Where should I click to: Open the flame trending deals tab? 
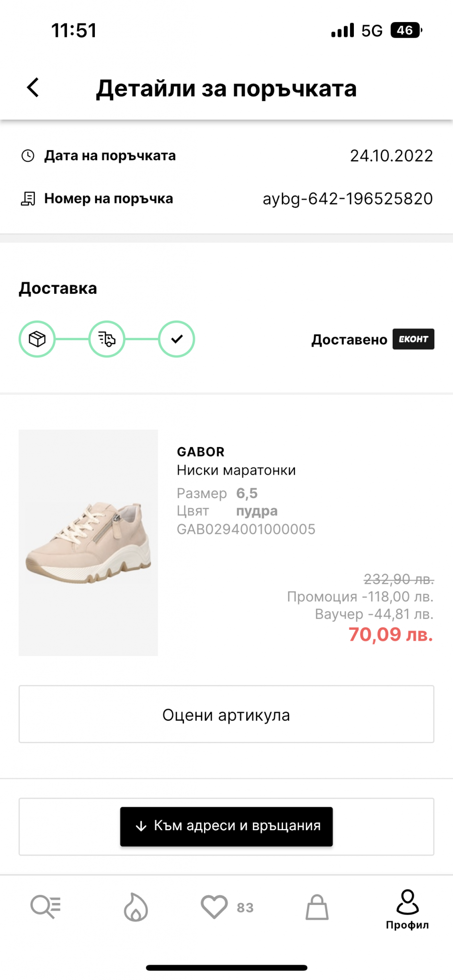click(136, 907)
